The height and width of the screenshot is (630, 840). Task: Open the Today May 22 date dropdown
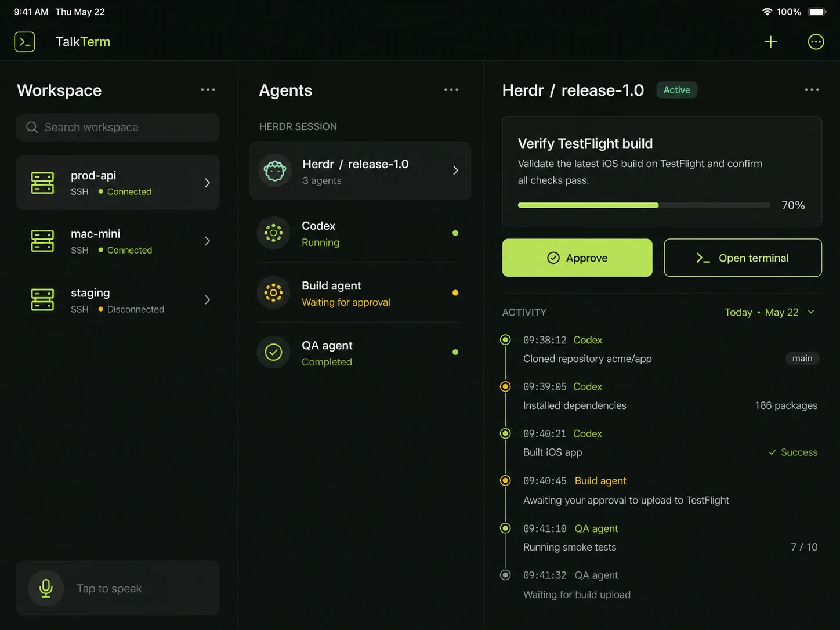point(770,312)
